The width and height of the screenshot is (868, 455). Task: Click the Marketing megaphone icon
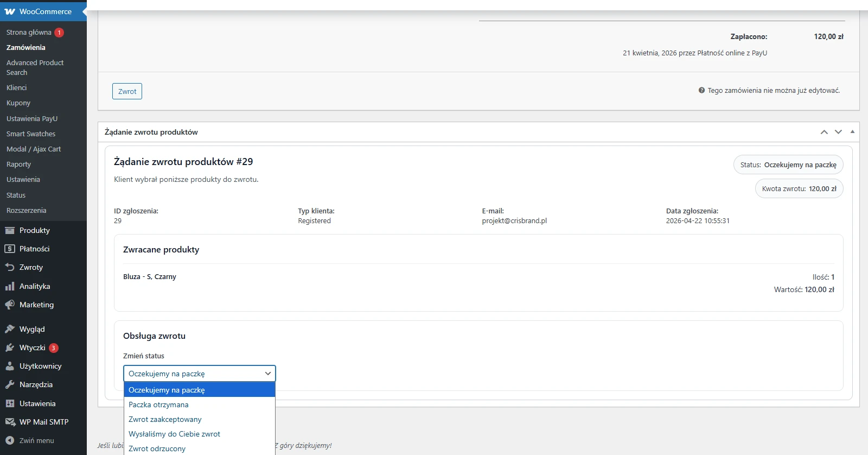10,305
